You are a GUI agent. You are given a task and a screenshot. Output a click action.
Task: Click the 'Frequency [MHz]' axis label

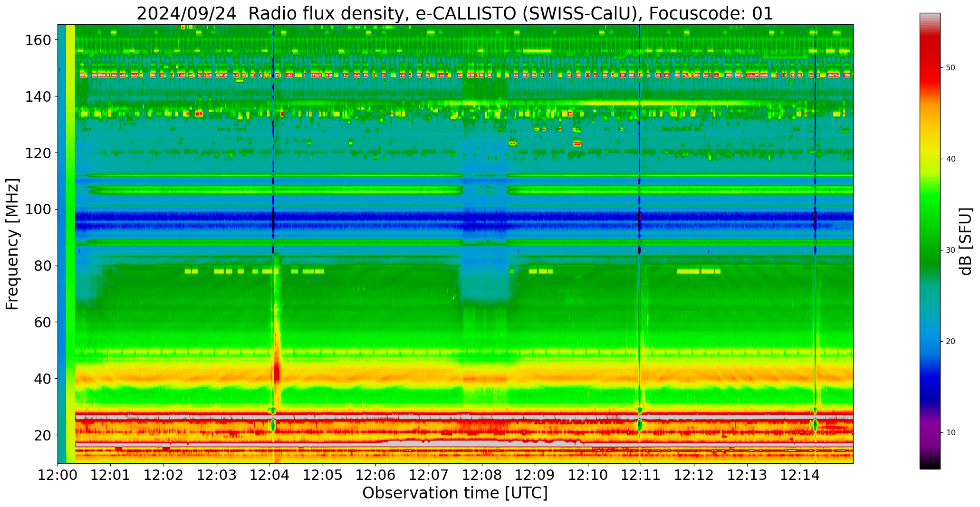tap(13, 244)
